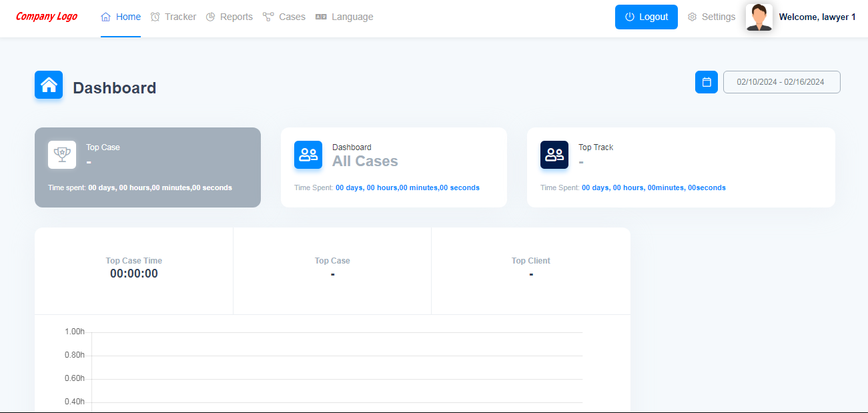Click the Welcome, lawyer 1 text
Viewport: 868px width, 413px height.
(x=817, y=17)
